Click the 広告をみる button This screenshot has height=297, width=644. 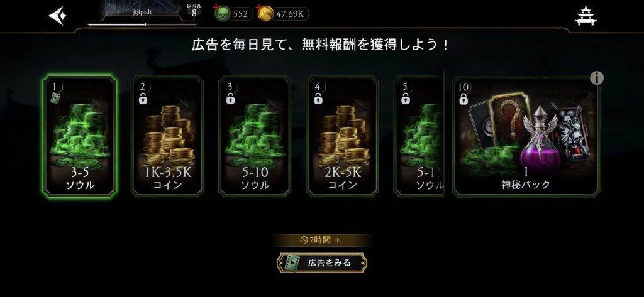(x=322, y=263)
